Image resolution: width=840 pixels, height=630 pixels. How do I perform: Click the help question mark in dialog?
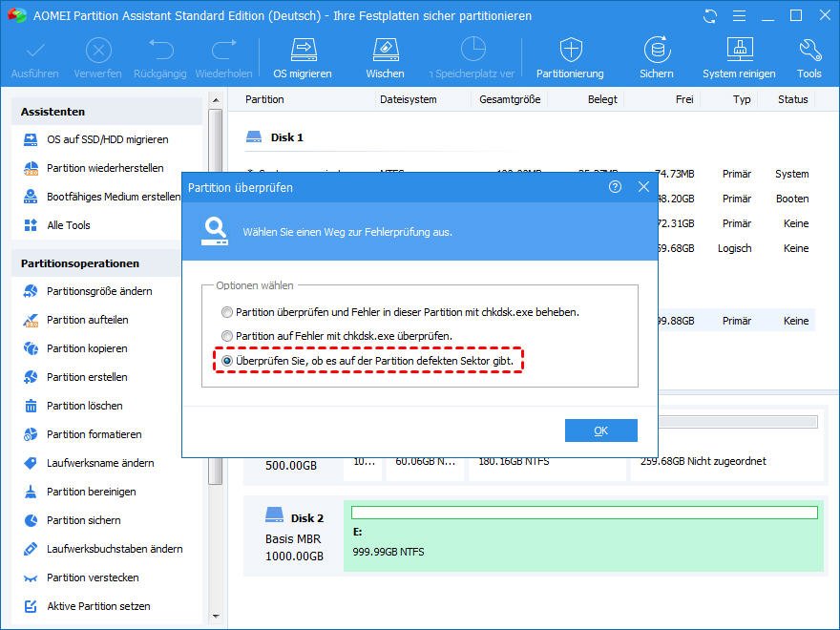click(x=615, y=187)
